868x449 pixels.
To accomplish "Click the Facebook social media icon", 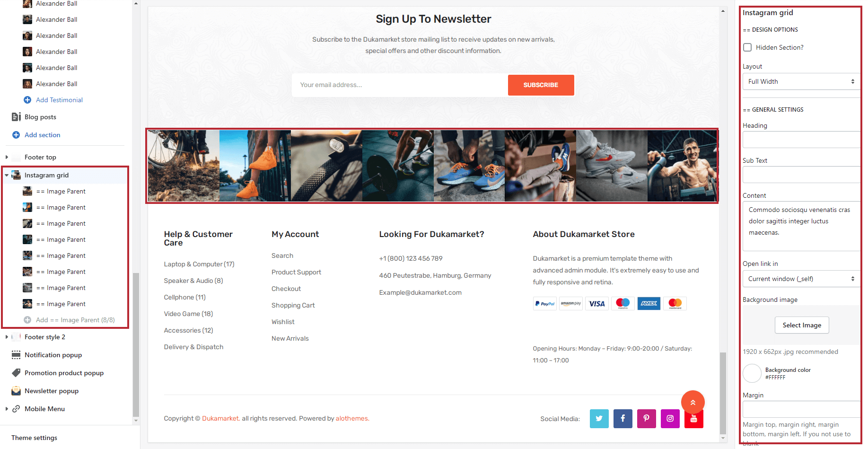I will (623, 419).
